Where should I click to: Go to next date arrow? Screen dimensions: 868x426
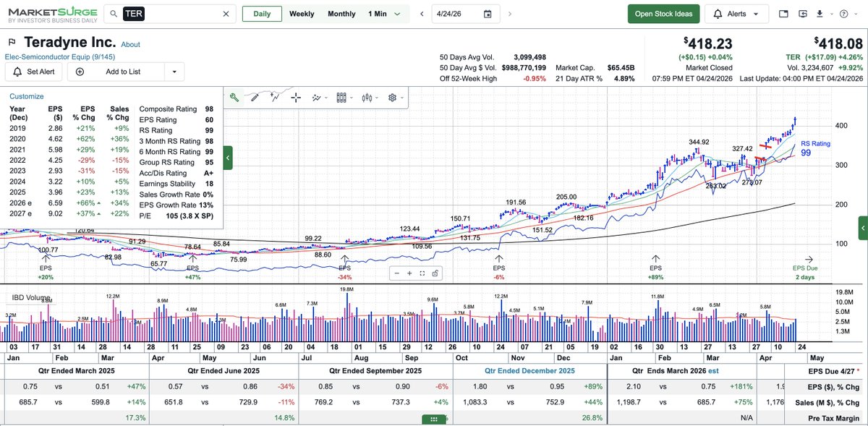(x=510, y=14)
